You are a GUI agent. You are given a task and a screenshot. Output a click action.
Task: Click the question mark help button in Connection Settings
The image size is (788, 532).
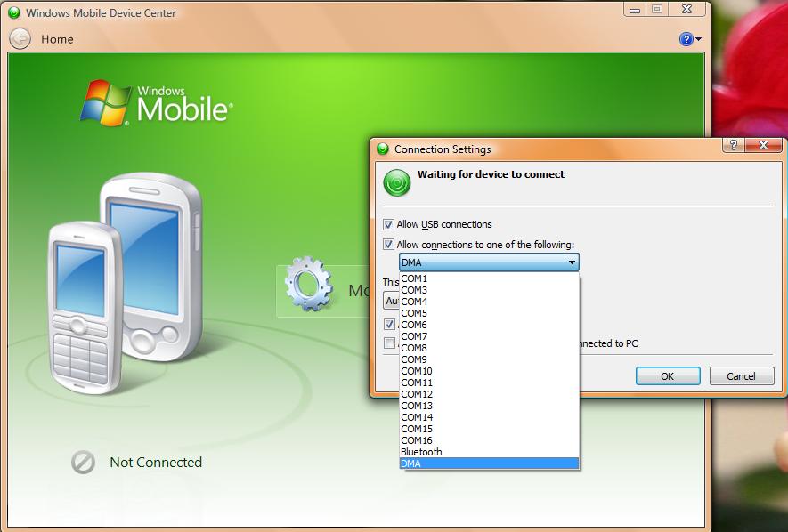tap(734, 146)
